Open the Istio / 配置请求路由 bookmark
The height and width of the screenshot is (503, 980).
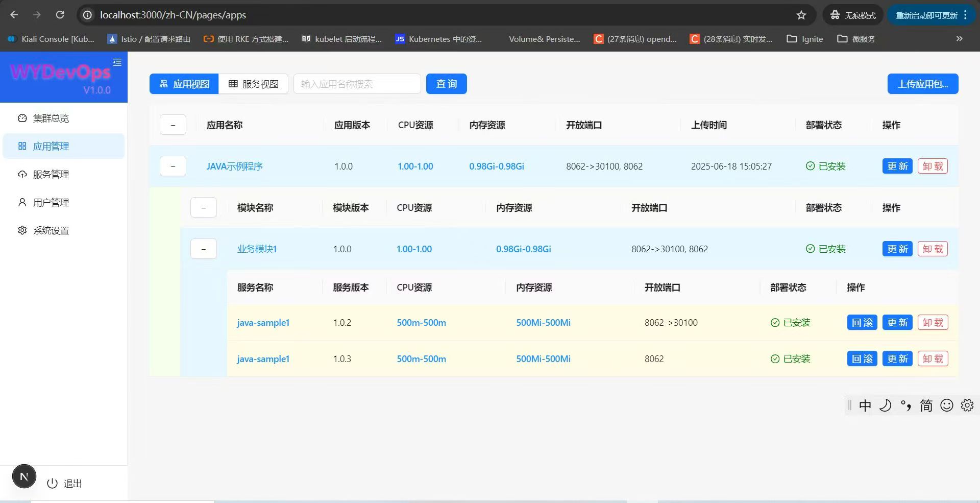pyautogui.click(x=149, y=39)
